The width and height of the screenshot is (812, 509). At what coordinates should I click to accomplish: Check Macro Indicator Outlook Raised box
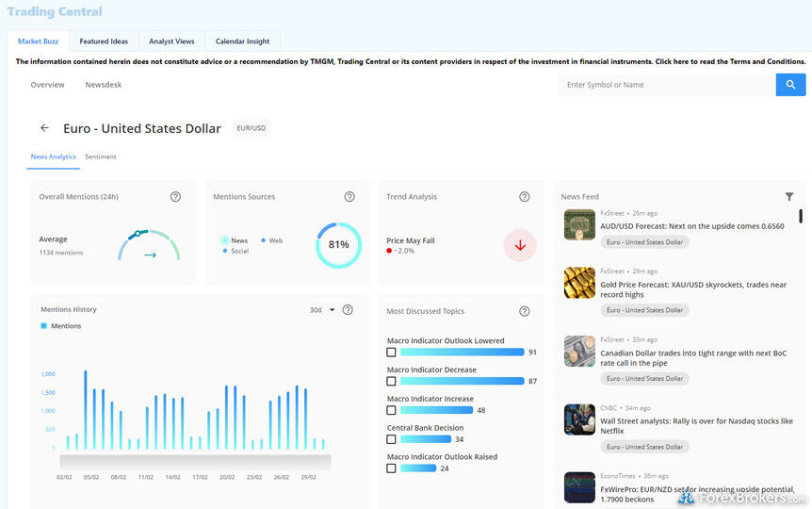pyautogui.click(x=391, y=468)
